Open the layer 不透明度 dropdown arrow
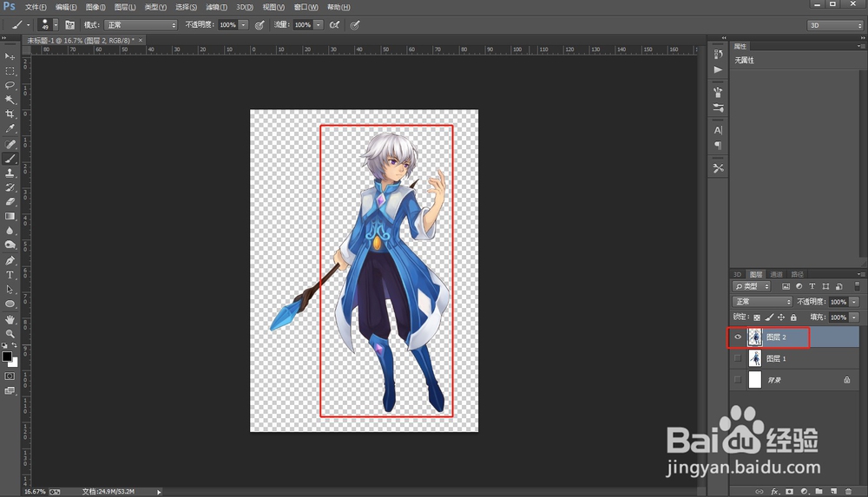This screenshot has width=868, height=497. coord(854,302)
